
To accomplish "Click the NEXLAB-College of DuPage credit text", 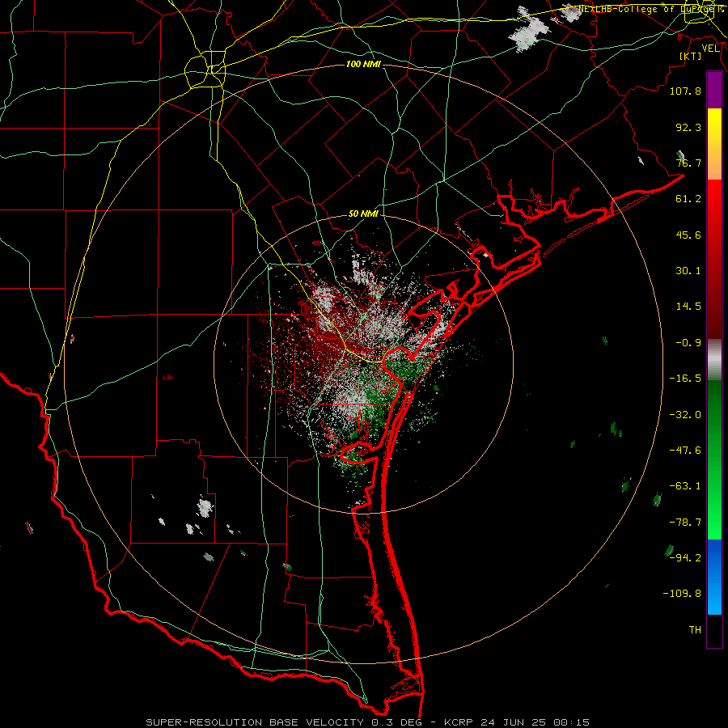I will tap(648, 9).
